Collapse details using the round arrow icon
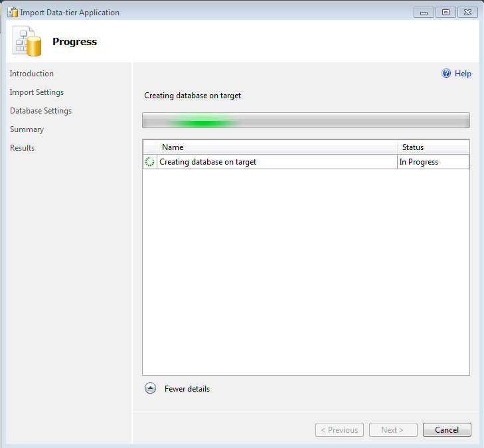484x448 pixels. click(150, 389)
